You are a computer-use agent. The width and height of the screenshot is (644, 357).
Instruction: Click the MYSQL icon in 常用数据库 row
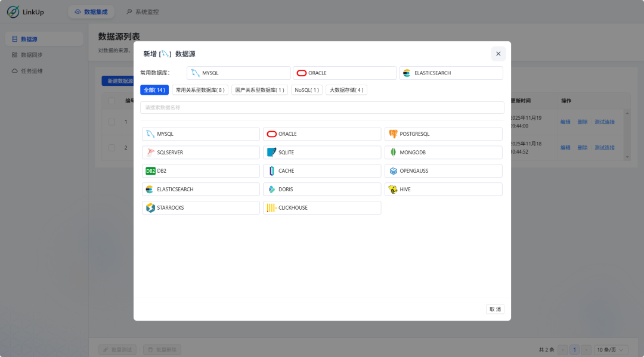click(x=196, y=73)
